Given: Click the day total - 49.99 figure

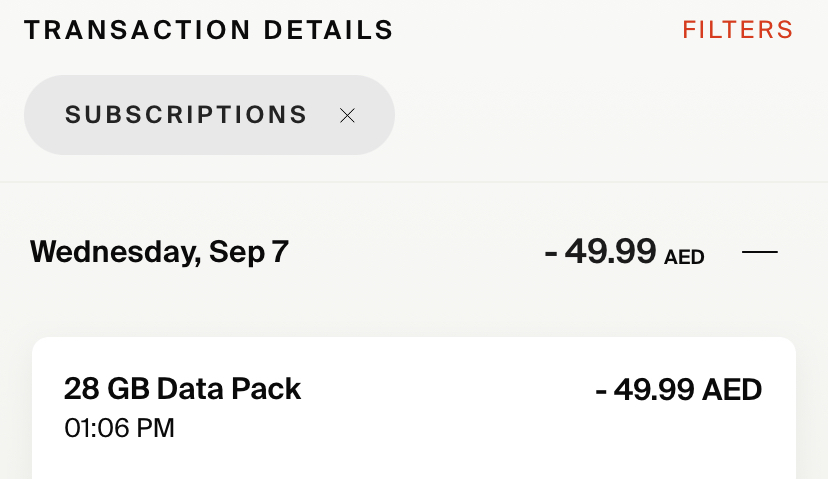Looking at the screenshot, I should tap(600, 251).
